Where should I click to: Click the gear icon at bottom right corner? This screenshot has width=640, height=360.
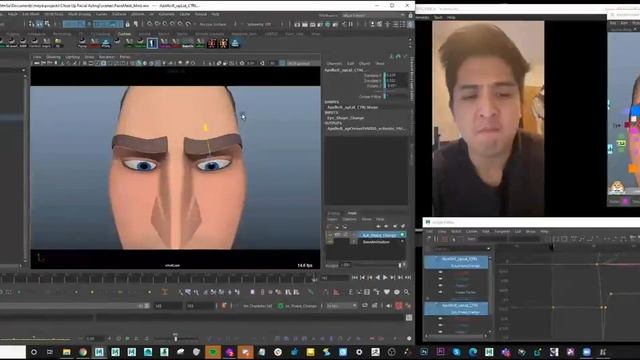[x=409, y=338]
